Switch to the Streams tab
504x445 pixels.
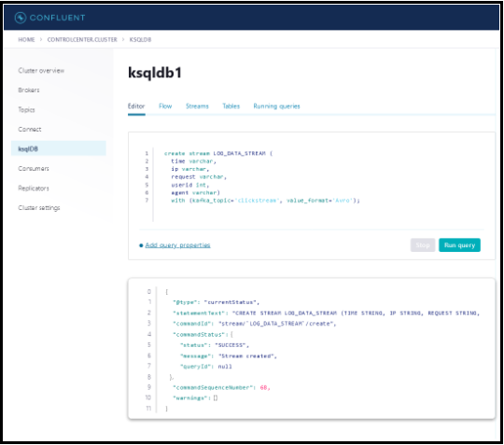click(197, 106)
